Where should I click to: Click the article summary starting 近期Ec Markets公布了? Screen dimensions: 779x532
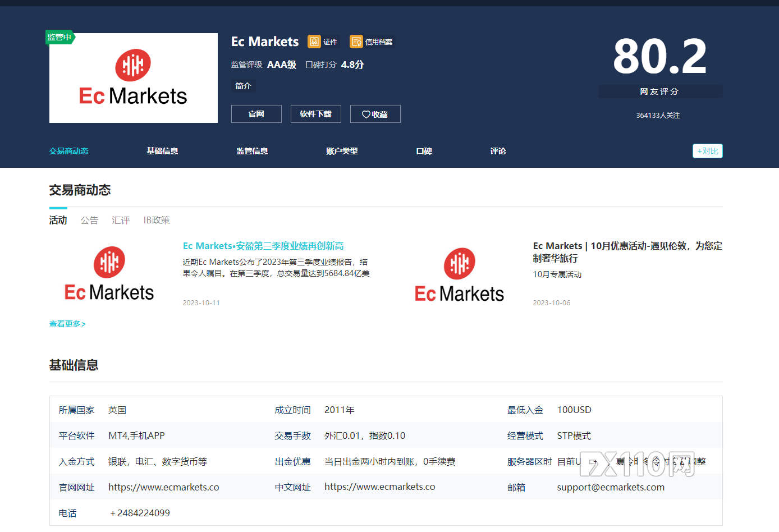(x=276, y=268)
